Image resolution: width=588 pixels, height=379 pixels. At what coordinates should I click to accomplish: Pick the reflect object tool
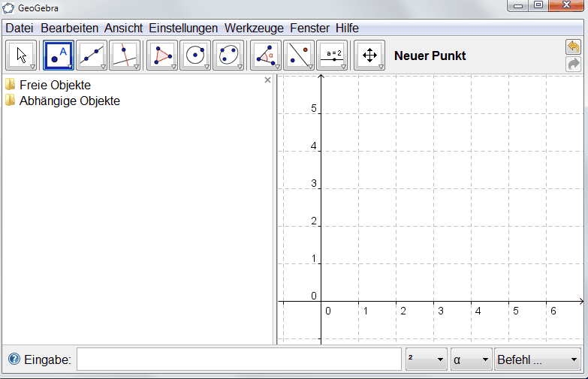click(x=299, y=56)
